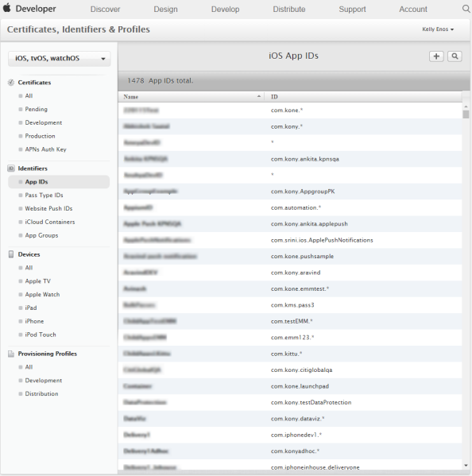Open the Support menu
Image resolution: width=472 pixels, height=476 pixels.
point(352,9)
